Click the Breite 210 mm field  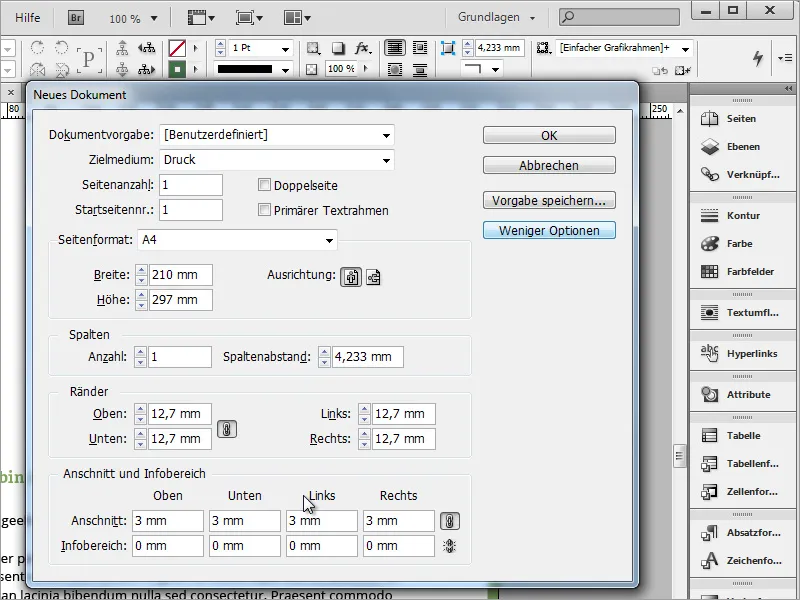181,274
